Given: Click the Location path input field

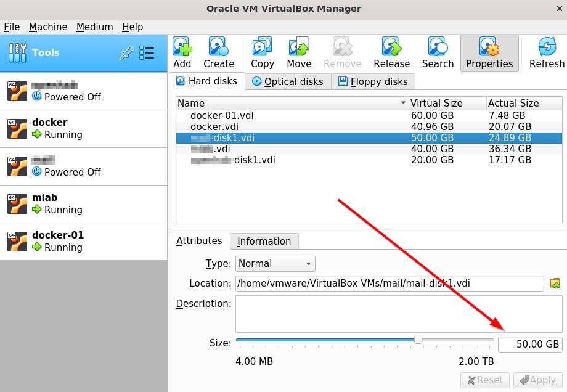Looking at the screenshot, I should (x=390, y=283).
